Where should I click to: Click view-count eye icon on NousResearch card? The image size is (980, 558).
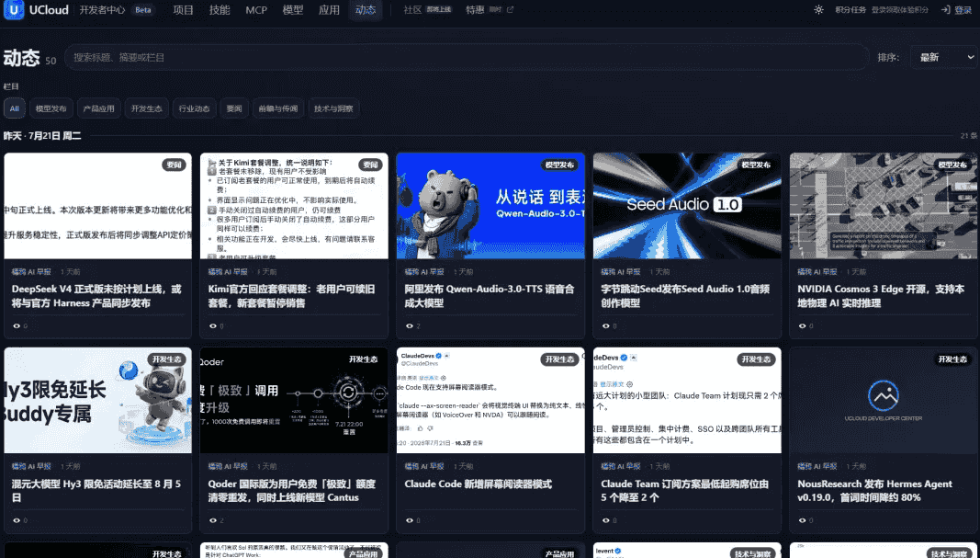point(803,520)
